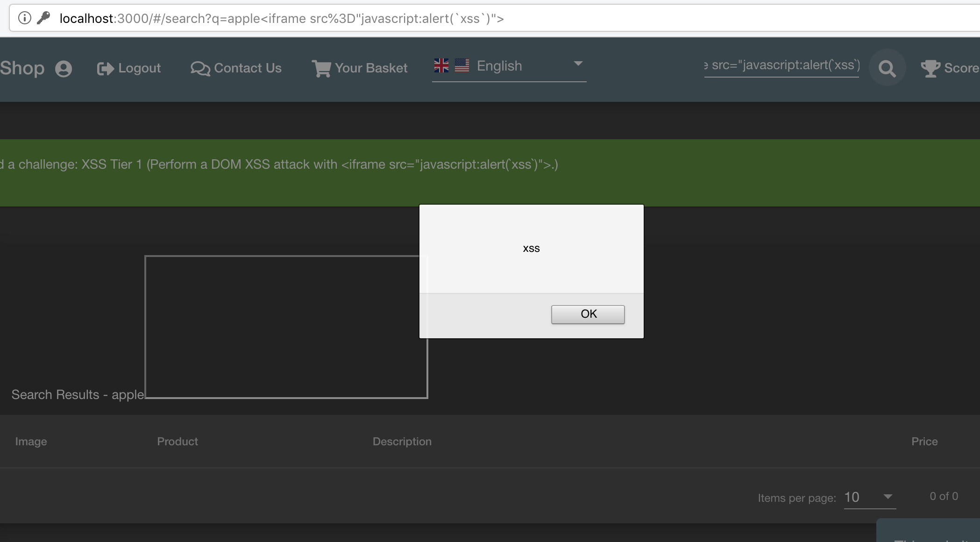Open the Contact Us page

click(x=236, y=68)
